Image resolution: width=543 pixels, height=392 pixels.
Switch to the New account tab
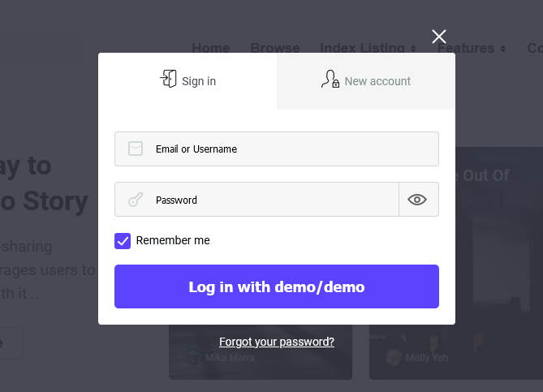coord(366,81)
